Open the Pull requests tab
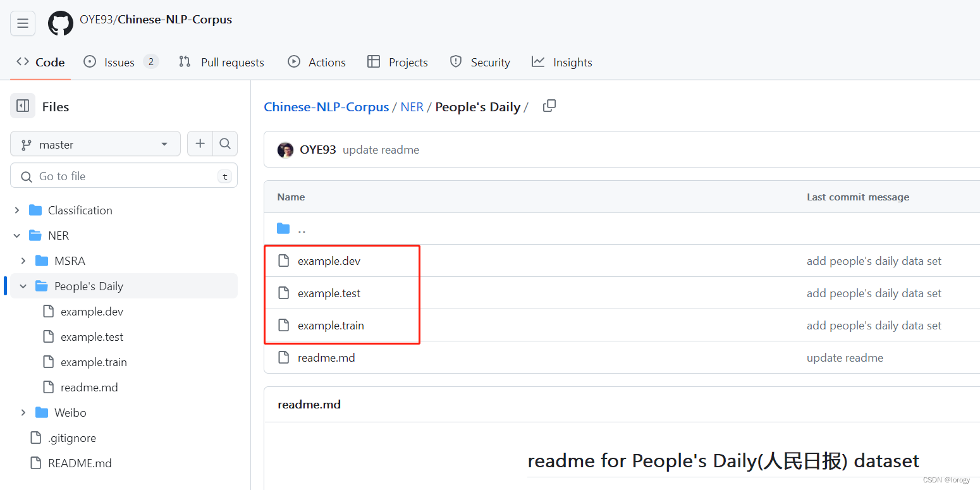Viewport: 980px width, 490px height. (x=221, y=62)
